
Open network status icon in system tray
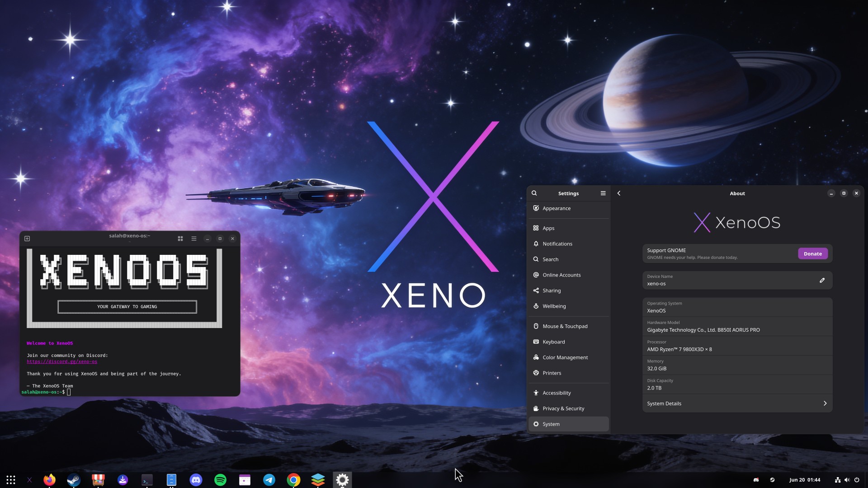[838, 480]
